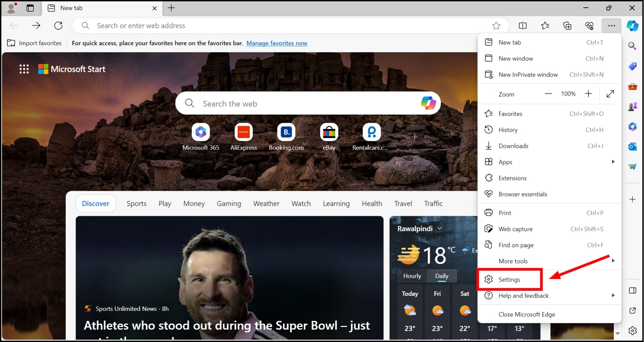644x342 pixels.
Task: Open the Manage favorites now link
Action: coord(277,43)
